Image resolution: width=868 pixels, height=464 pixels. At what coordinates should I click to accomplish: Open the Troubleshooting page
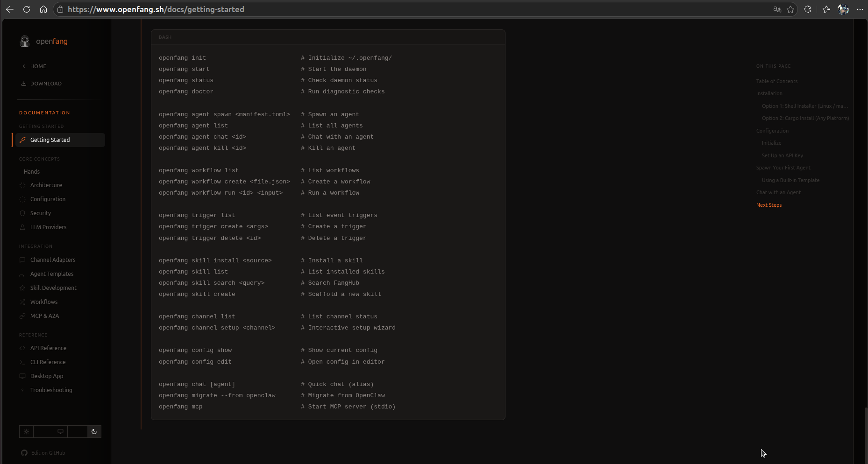pos(51,390)
